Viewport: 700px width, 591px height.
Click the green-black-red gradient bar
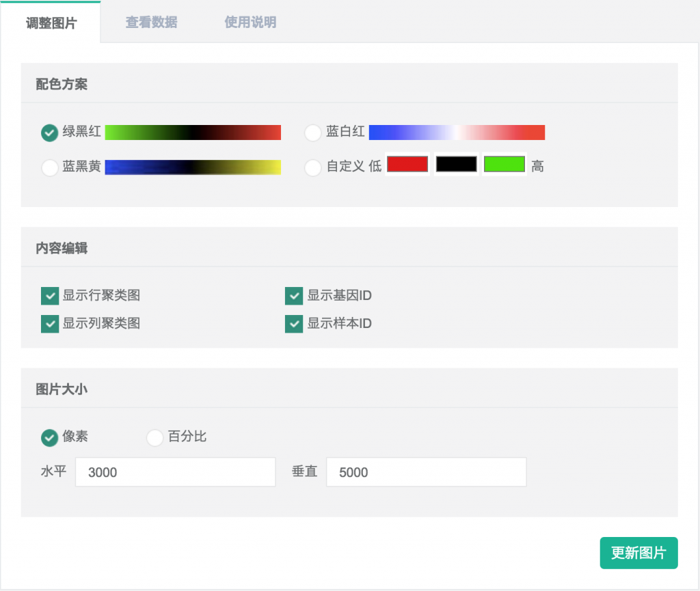(x=193, y=133)
